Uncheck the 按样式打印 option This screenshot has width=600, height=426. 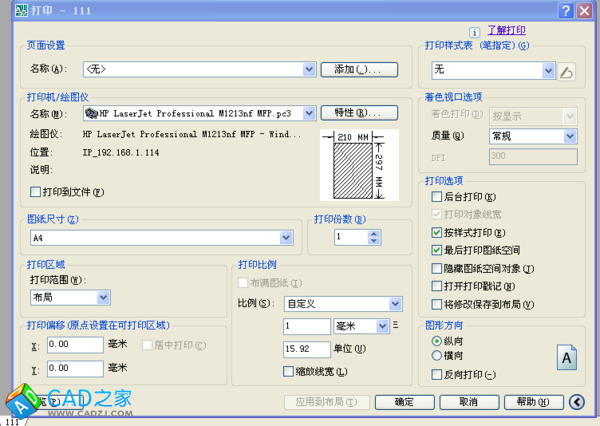(x=436, y=232)
